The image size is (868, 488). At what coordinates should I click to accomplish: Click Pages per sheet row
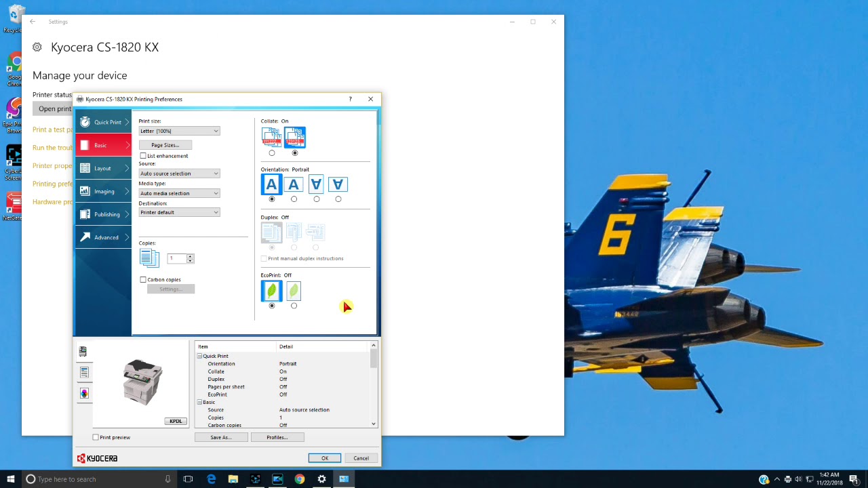coord(283,386)
